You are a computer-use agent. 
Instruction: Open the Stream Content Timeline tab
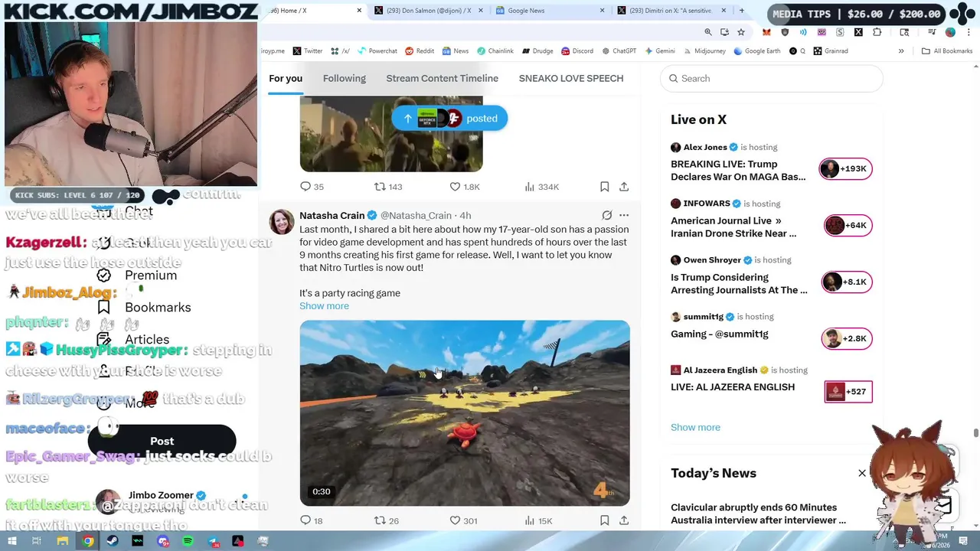coord(443,78)
